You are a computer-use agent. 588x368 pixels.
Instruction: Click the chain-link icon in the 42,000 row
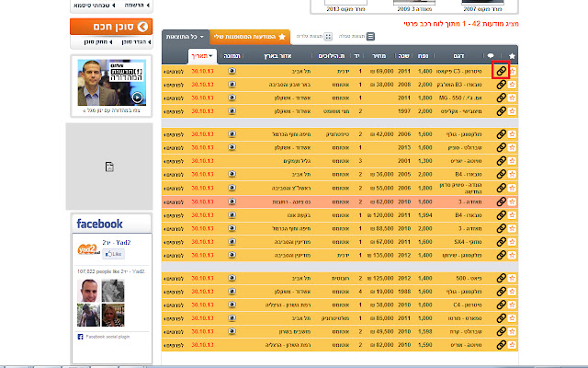click(502, 134)
